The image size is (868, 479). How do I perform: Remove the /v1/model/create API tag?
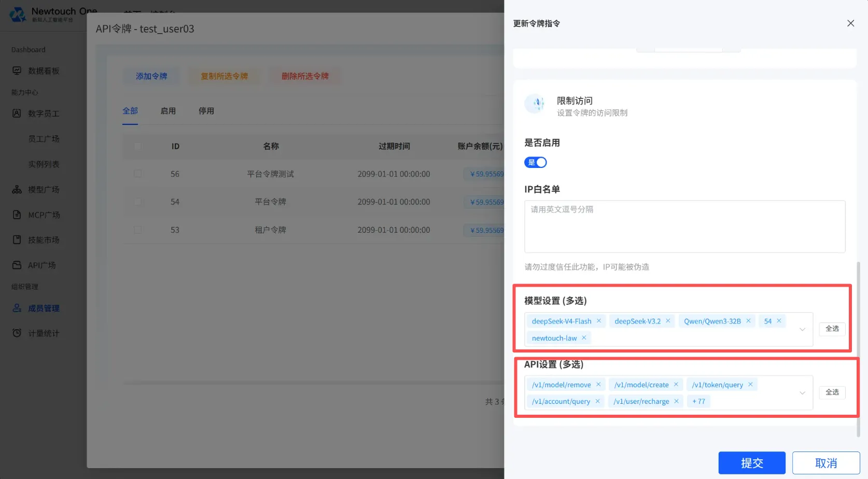tap(676, 384)
